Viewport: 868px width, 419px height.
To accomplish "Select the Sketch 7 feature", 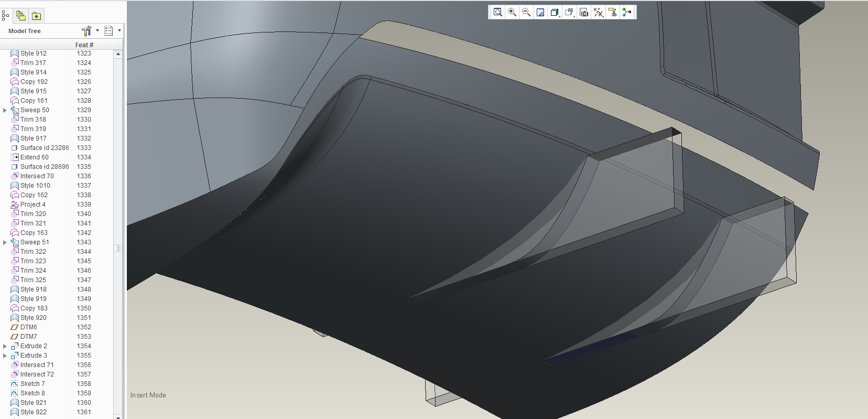I will click(32, 384).
